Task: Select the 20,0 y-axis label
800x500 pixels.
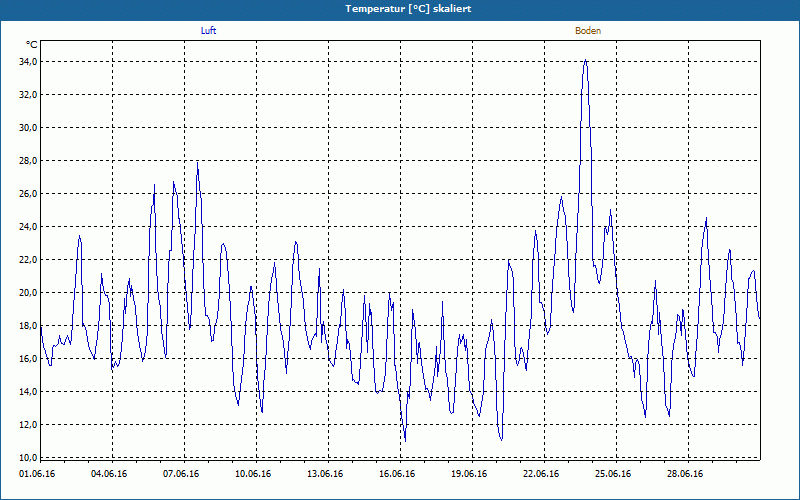Action: [28, 293]
